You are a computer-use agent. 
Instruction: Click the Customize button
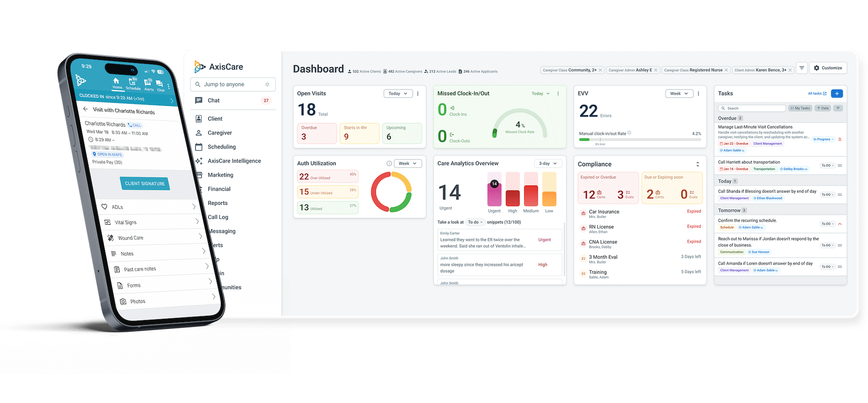[x=828, y=68]
